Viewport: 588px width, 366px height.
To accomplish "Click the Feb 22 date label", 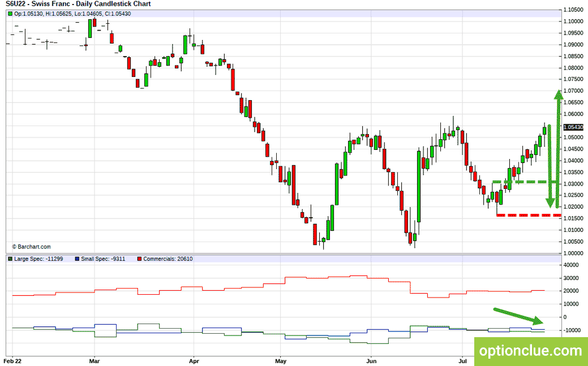I will [12, 361].
